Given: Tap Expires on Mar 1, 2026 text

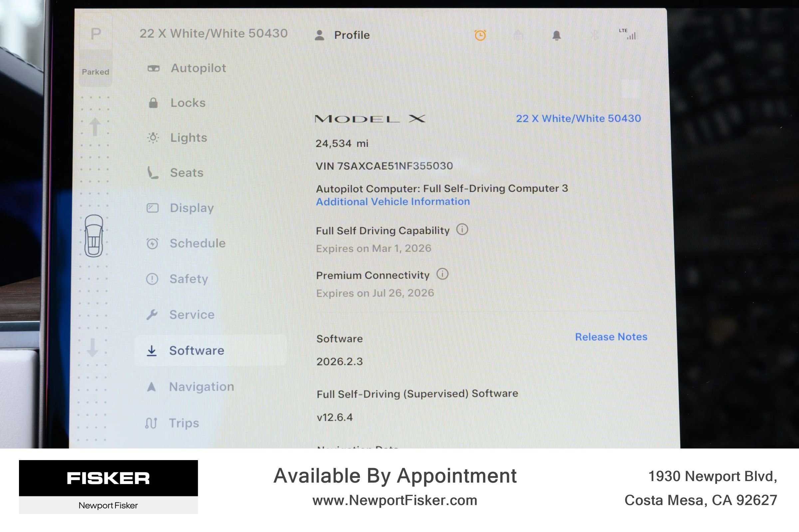Looking at the screenshot, I should click(x=374, y=248).
